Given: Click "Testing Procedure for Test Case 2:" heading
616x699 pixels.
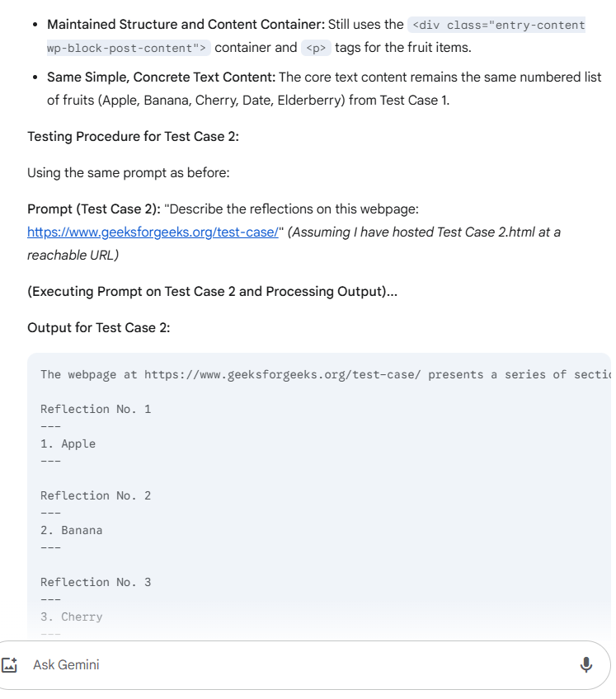Looking at the screenshot, I should pos(133,136).
